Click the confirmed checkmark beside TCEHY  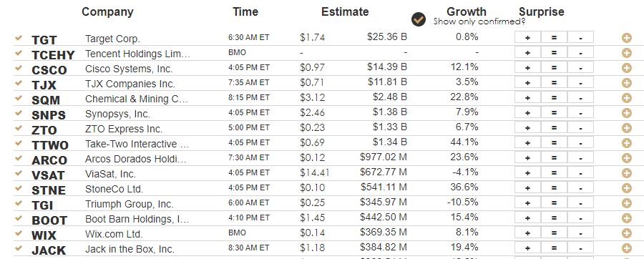[x=18, y=53]
